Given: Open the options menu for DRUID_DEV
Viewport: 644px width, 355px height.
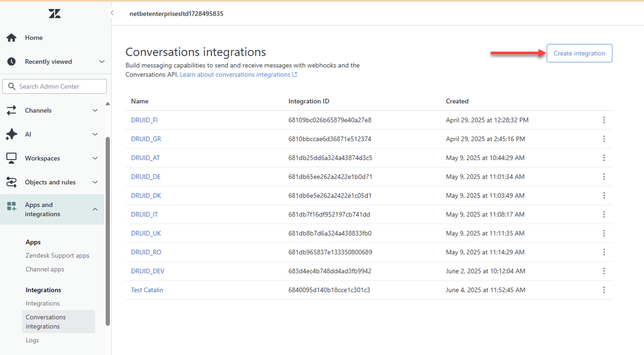Looking at the screenshot, I should [x=604, y=271].
